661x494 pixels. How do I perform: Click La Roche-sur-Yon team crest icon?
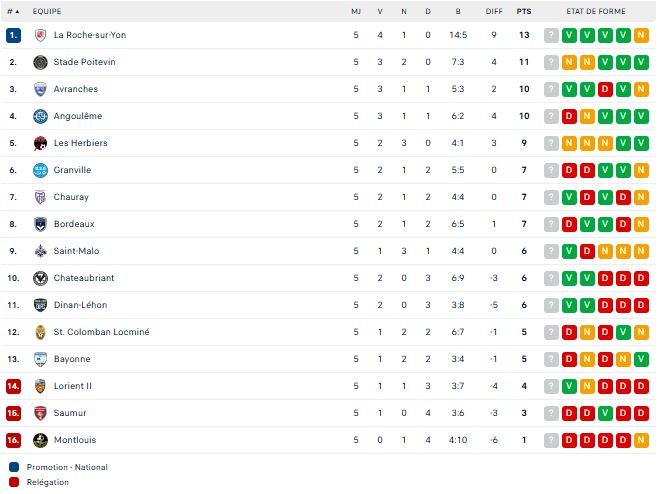tap(40, 35)
